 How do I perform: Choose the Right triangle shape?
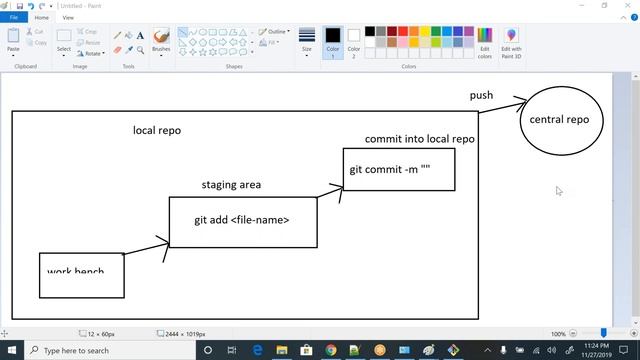click(x=183, y=42)
